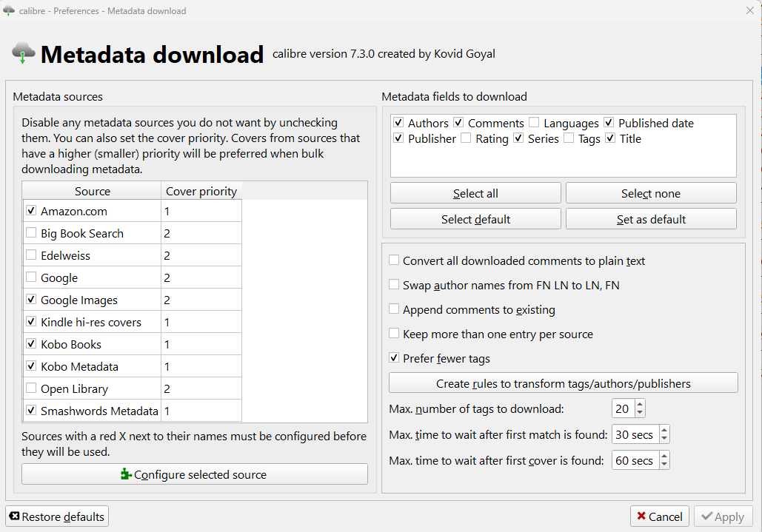The image size is (762, 532).
Task: Click the 30 secs value field
Action: point(635,434)
